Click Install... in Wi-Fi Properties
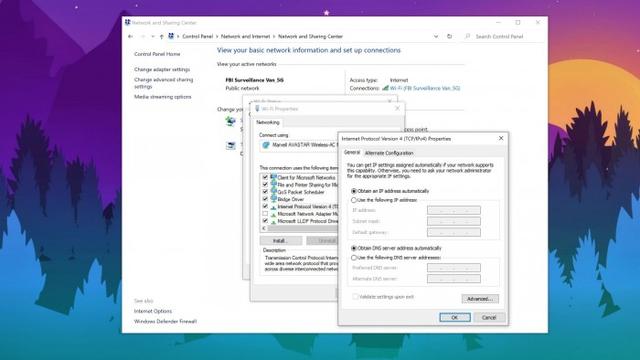The height and width of the screenshot is (360, 640). tap(280, 241)
